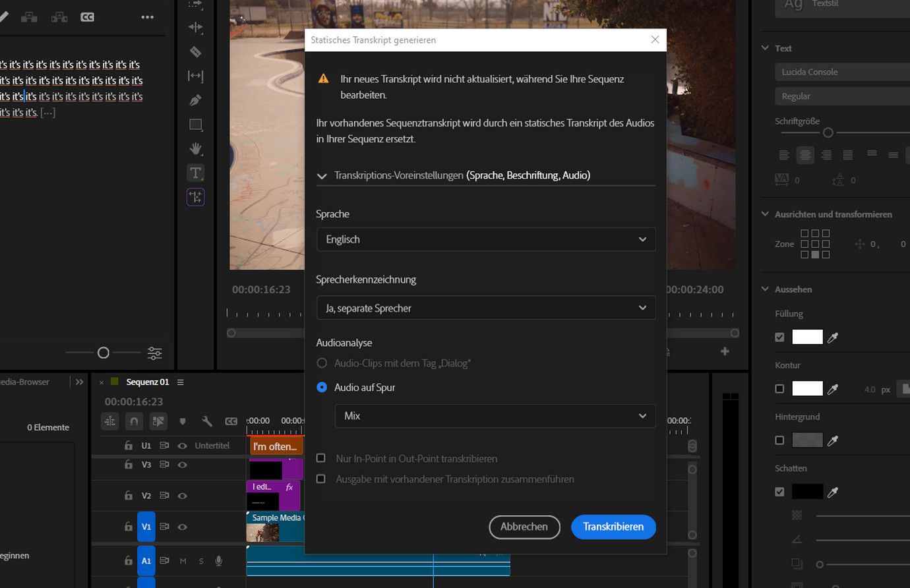Collapse the Transkriptions-Voreinstellungen section
910x588 pixels.
322,176
